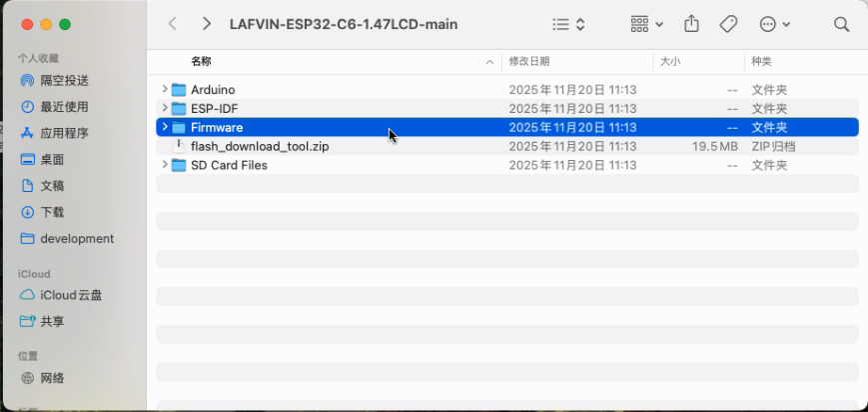Select the flash_download_tool.zip file icon
Image resolution: width=868 pixels, height=412 pixels.
tap(178, 146)
